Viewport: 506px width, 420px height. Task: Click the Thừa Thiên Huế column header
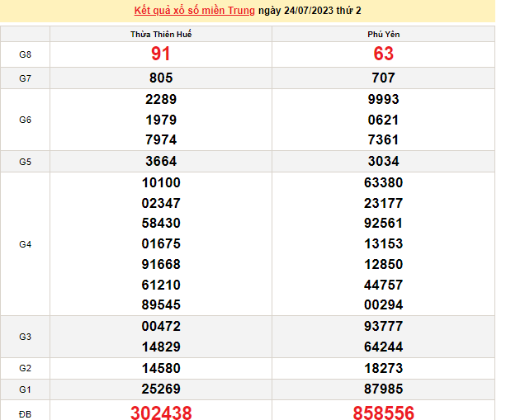point(161,34)
